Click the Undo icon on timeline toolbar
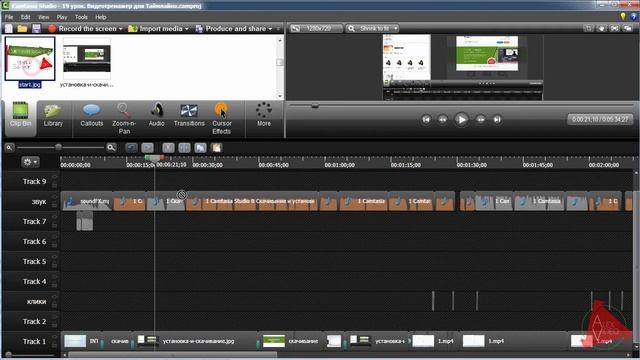Screen dimensions: 640x360 [x=131, y=147]
